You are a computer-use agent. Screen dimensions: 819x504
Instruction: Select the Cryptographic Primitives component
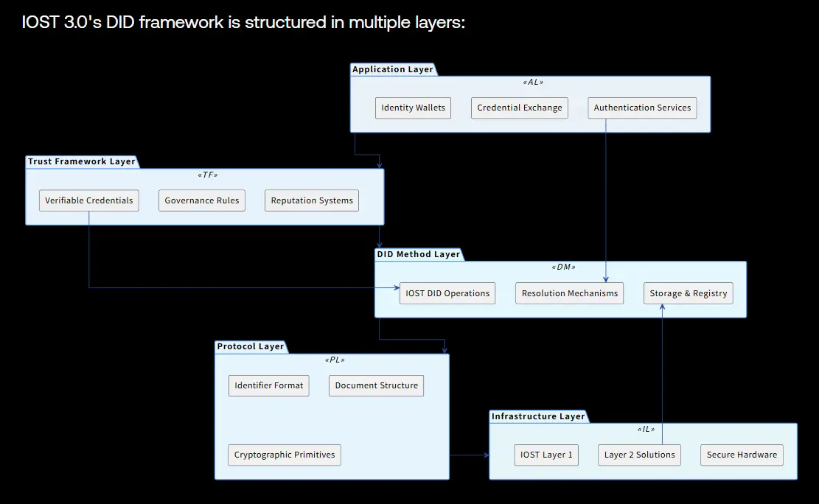284,455
